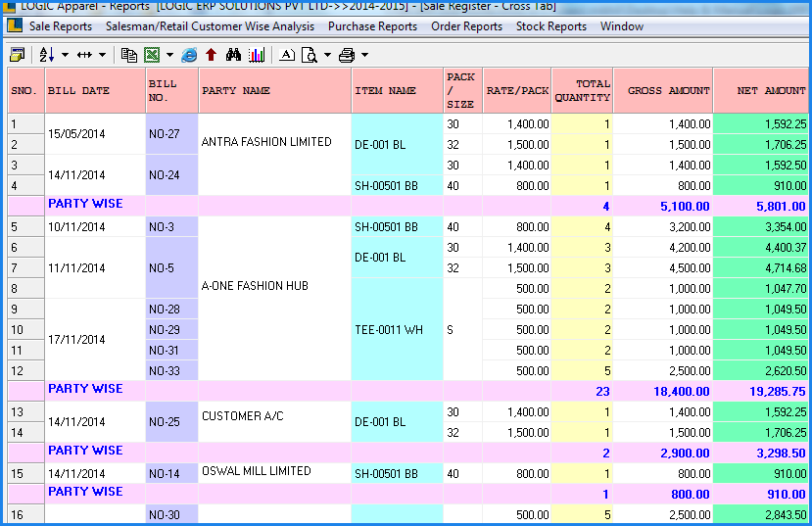This screenshot has height=526, width=812.
Task: Open the Window menu
Action: point(621,25)
